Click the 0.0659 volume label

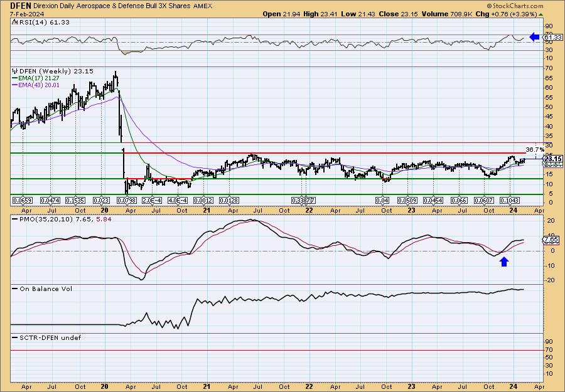coord(23,200)
